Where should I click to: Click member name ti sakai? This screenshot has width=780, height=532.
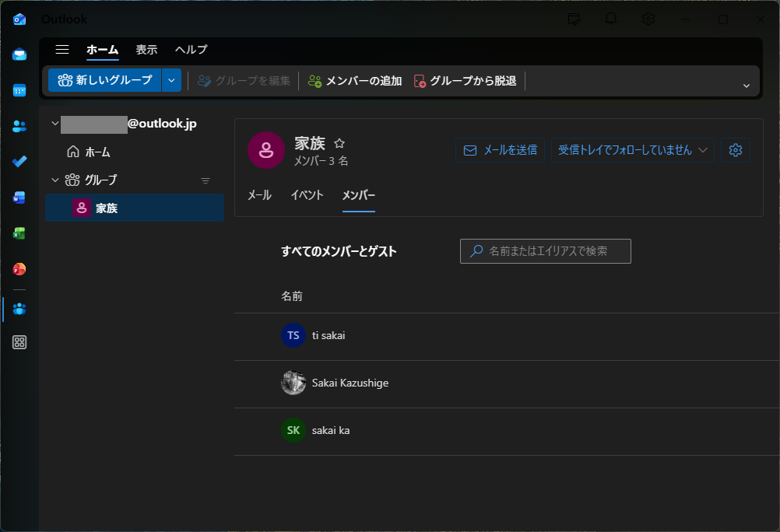tap(329, 335)
